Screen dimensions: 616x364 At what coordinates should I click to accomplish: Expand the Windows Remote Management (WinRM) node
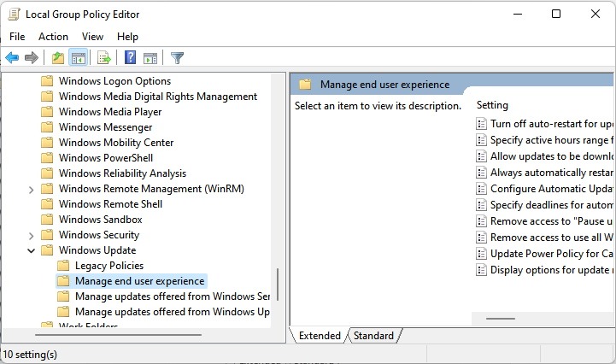31,190
